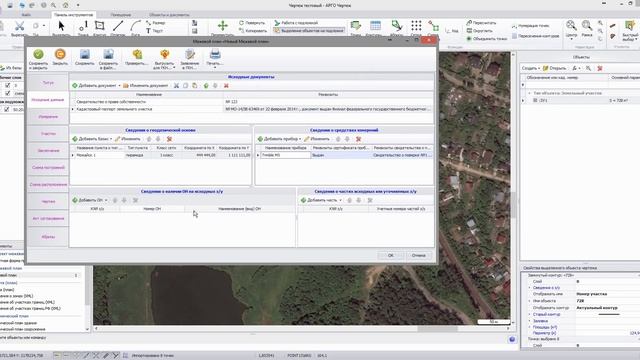This screenshot has height=360, width=640.
Task: Open Add basis dropdown arrow
Action: coord(111,139)
